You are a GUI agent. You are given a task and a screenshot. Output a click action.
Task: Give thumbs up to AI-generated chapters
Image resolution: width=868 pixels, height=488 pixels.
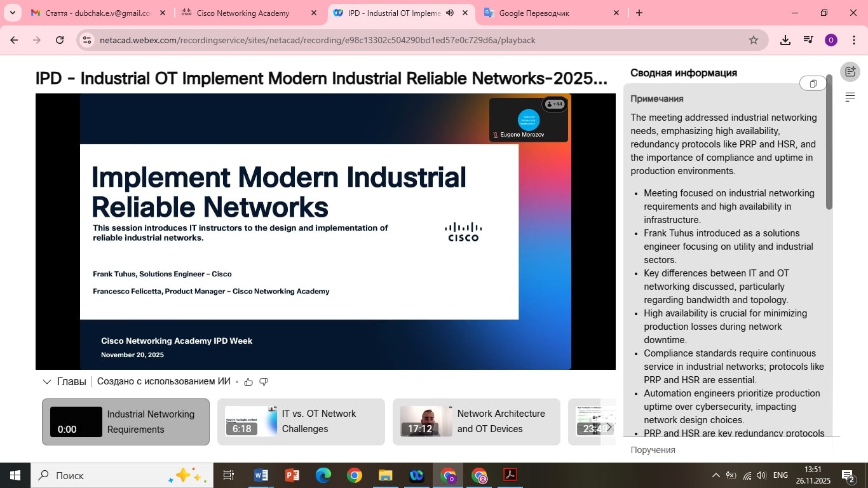click(248, 382)
